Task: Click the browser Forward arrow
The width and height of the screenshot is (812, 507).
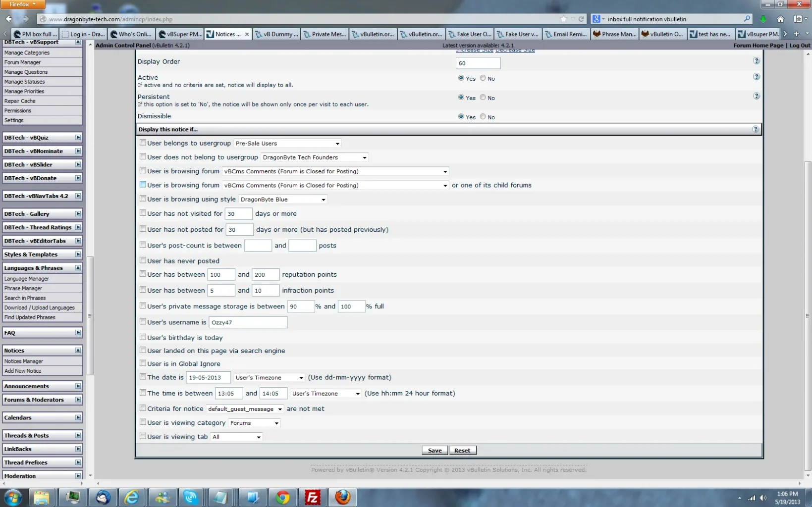Action: click(x=25, y=19)
